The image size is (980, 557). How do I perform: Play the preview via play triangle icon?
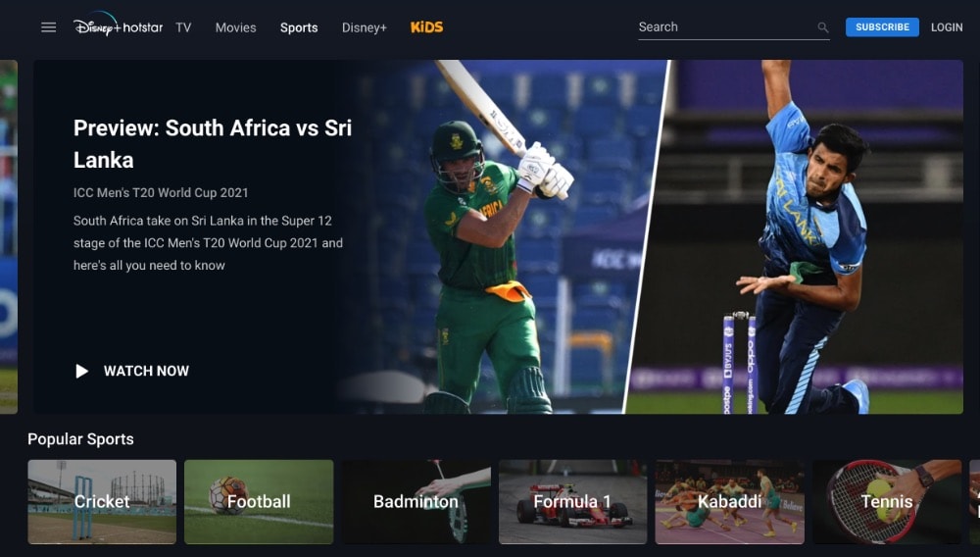(x=82, y=372)
